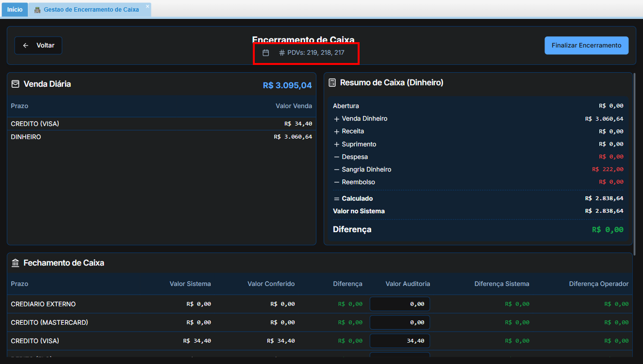643x364 pixels.
Task: Switch to the Início tab
Action: 15,10
